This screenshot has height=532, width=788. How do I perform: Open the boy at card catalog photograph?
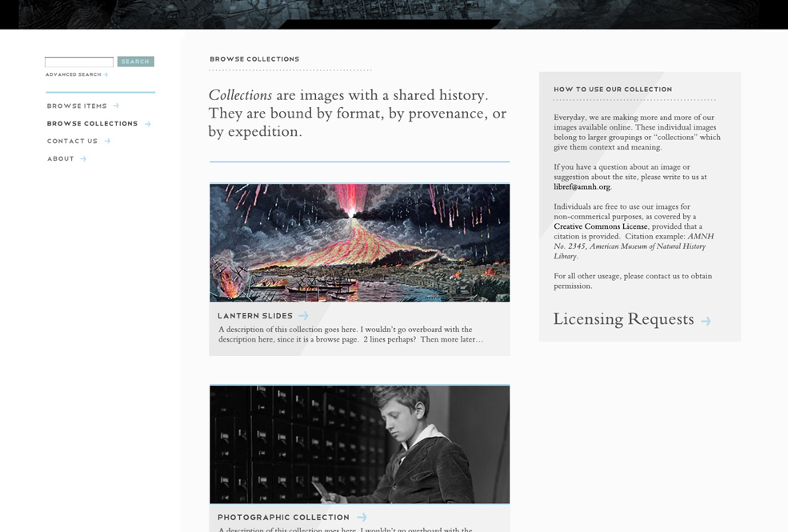click(x=360, y=445)
